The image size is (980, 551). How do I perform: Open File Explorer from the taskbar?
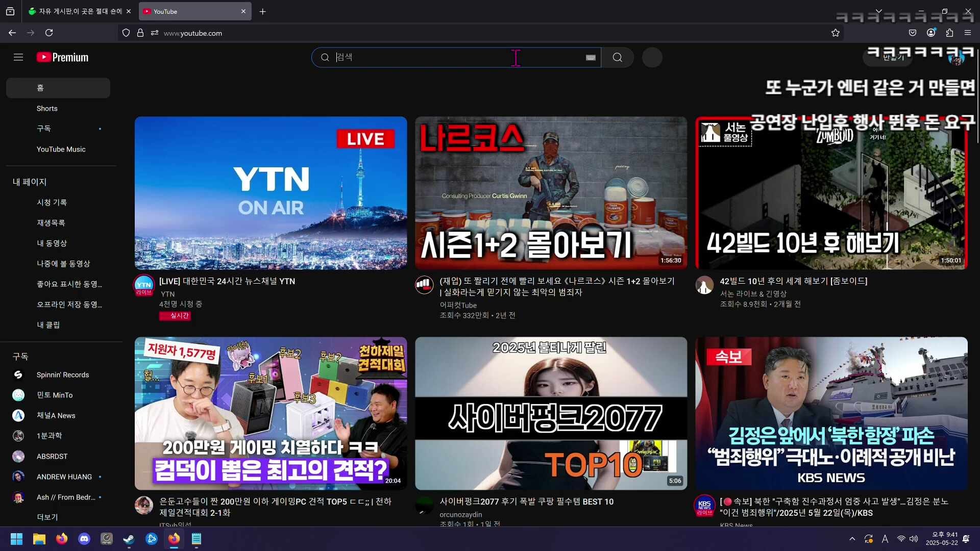point(39,539)
